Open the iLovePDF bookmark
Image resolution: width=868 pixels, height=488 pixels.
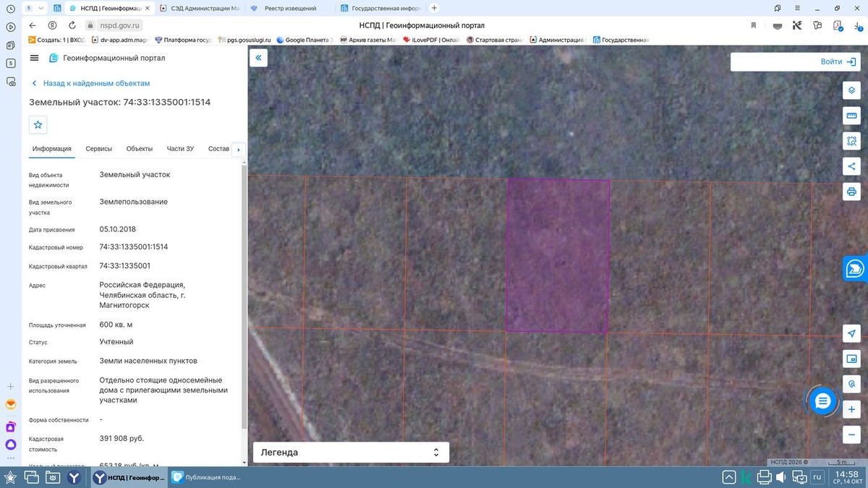(432, 40)
